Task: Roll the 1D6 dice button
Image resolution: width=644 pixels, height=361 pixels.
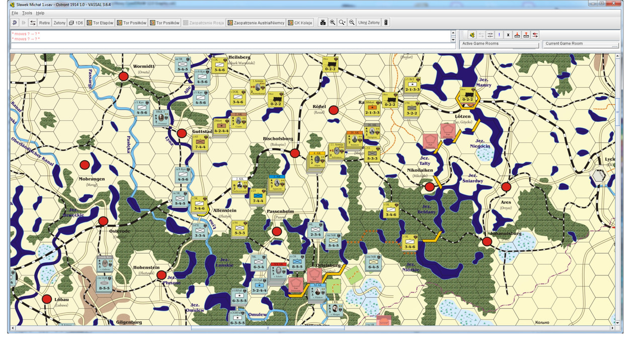Action: point(76,23)
